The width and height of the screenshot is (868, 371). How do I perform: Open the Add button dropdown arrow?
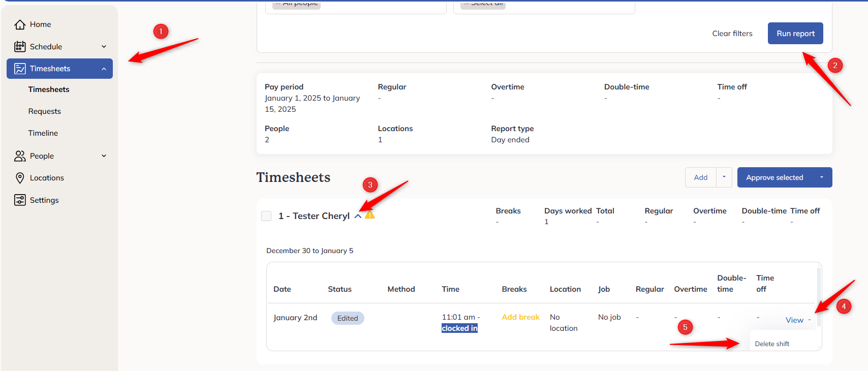[724, 177]
